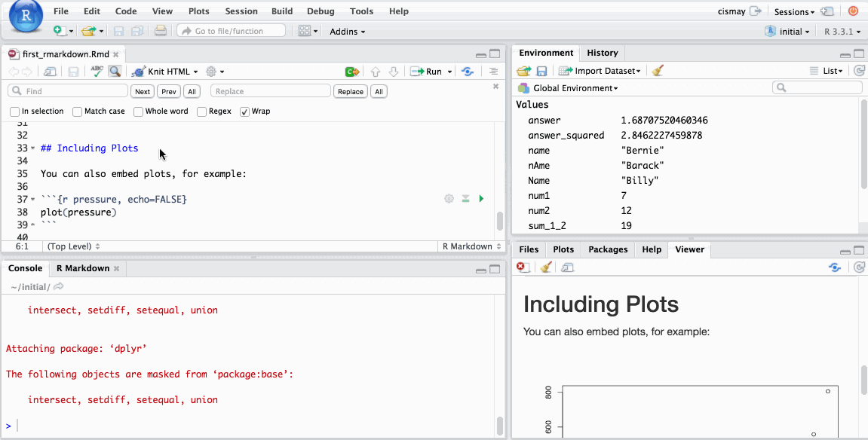Screen dimensions: 868x440
Task: Click the find/replace magnifier icon
Action: [x=115, y=72]
